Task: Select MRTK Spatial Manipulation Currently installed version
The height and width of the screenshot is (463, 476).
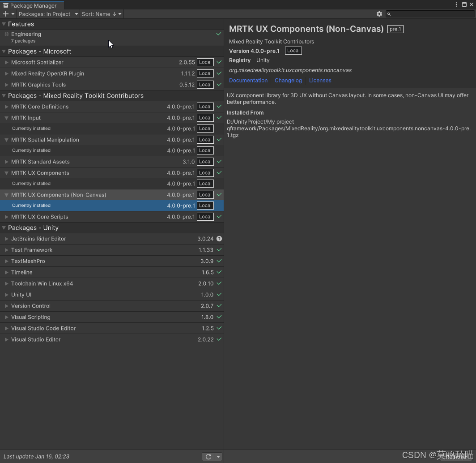Action: (x=112, y=150)
